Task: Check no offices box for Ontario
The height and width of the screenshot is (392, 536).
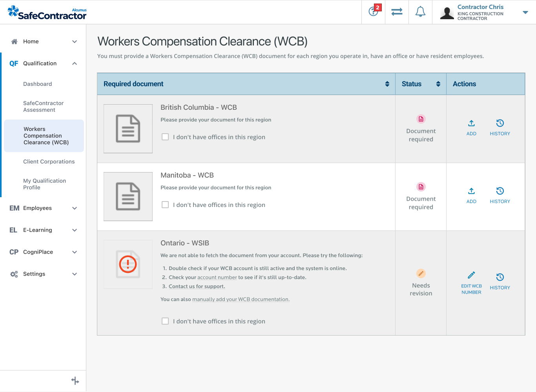Action: 165,321
